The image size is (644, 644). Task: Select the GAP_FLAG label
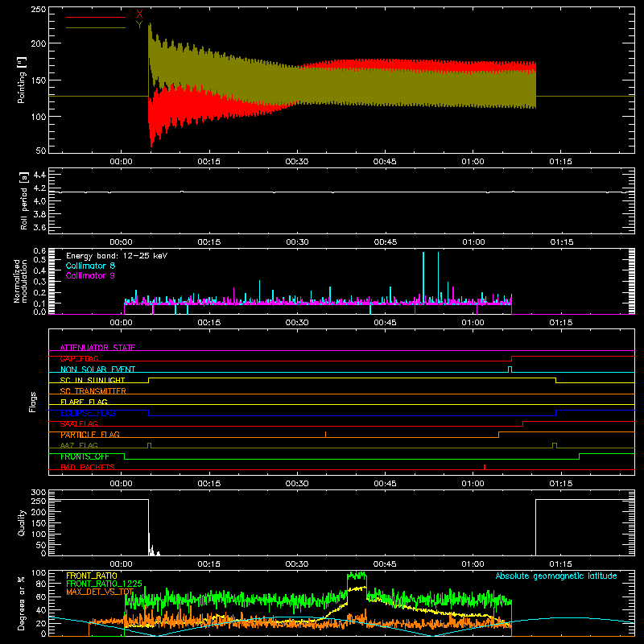point(80,358)
